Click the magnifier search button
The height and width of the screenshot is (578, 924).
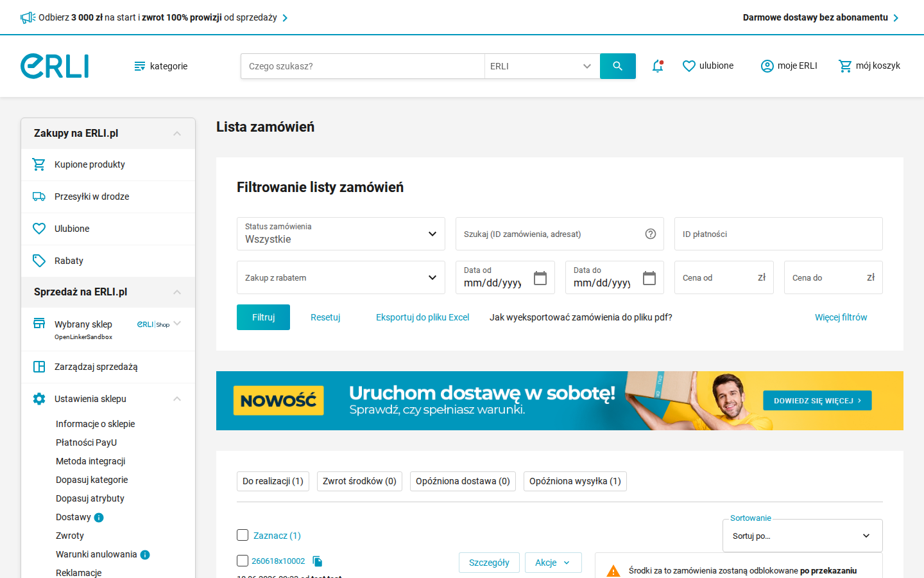pos(618,66)
